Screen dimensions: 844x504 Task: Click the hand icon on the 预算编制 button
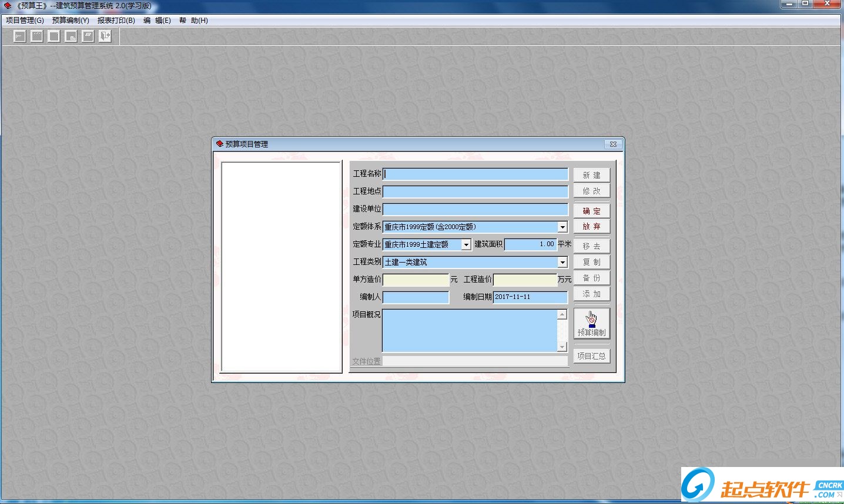point(591,319)
